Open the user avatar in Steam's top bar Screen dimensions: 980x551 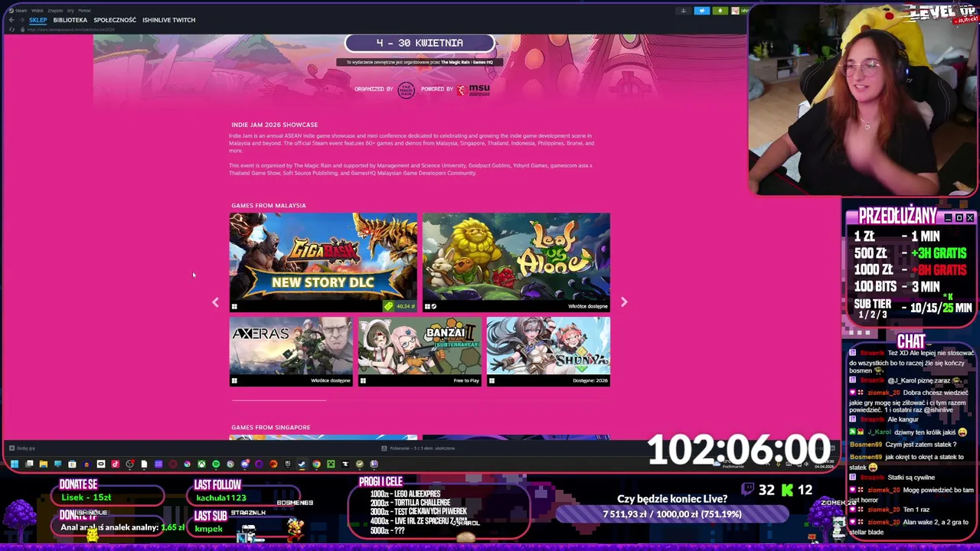coord(735,11)
